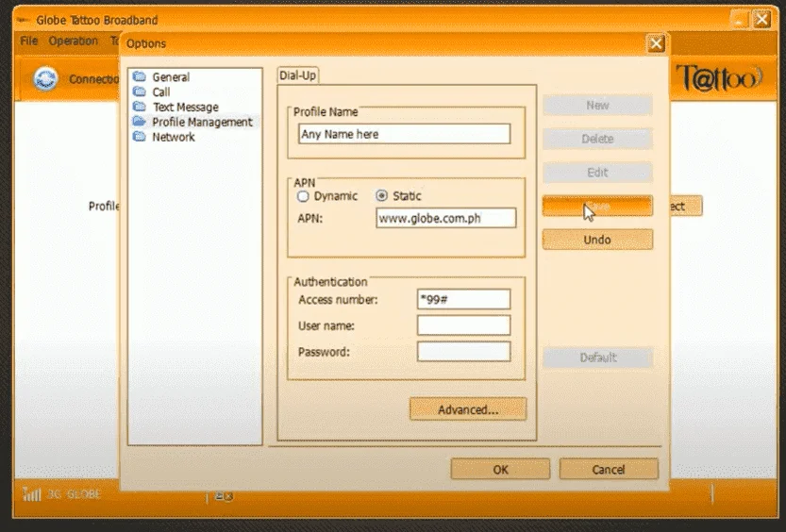Image resolution: width=786 pixels, height=532 pixels.
Task: Close the Options dialog with X
Action: [656, 43]
